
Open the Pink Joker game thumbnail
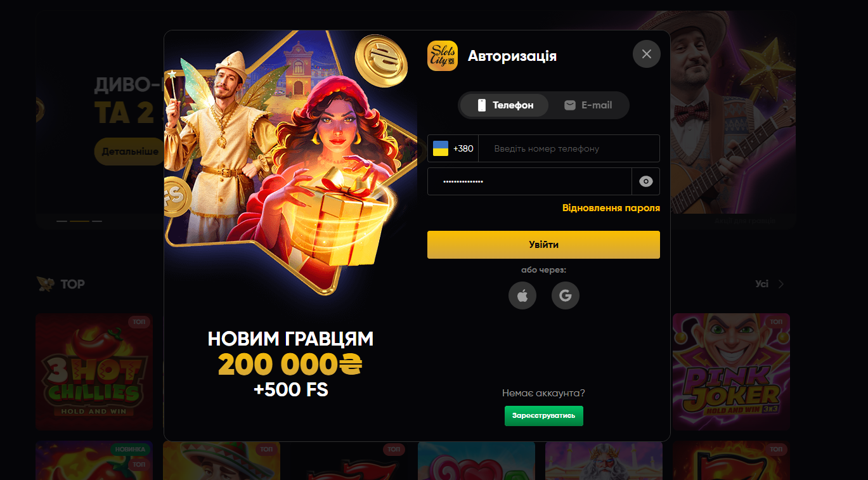pos(731,372)
